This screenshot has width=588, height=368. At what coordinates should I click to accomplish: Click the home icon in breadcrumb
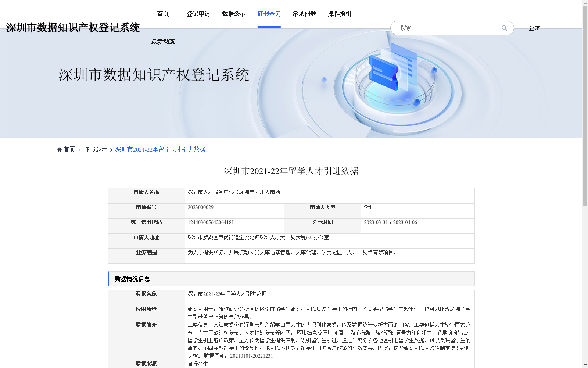[60, 149]
